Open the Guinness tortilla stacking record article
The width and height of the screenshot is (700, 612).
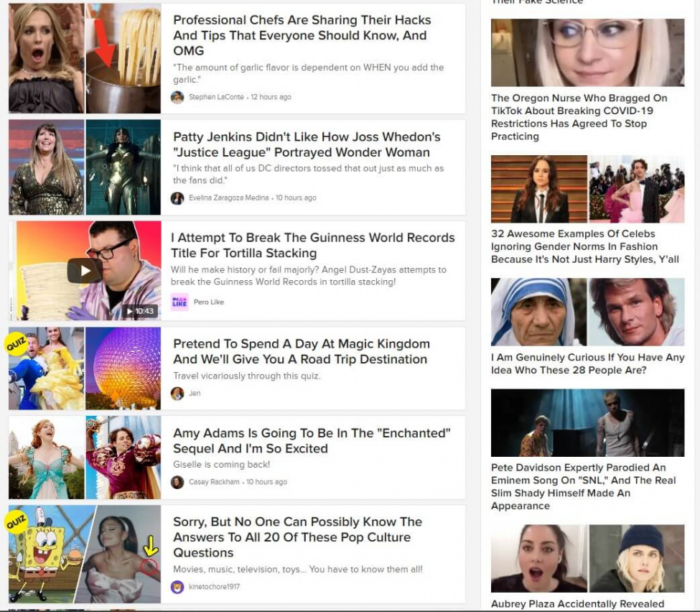312,245
